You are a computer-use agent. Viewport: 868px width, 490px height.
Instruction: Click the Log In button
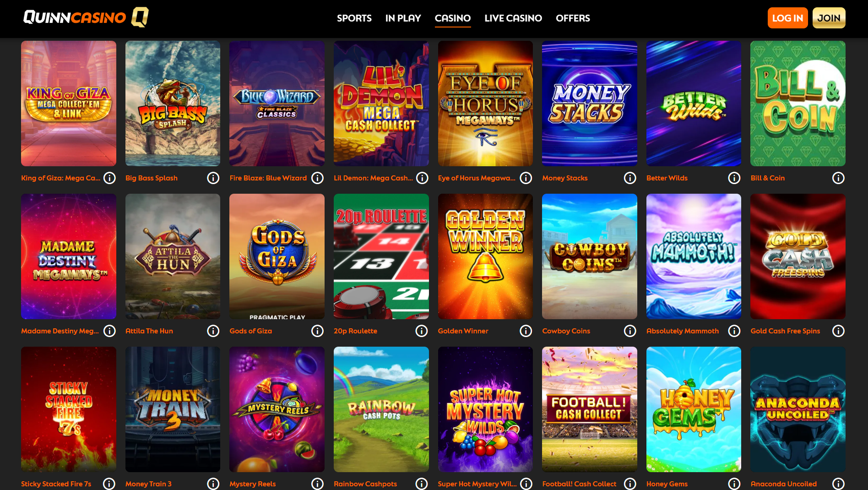point(787,18)
